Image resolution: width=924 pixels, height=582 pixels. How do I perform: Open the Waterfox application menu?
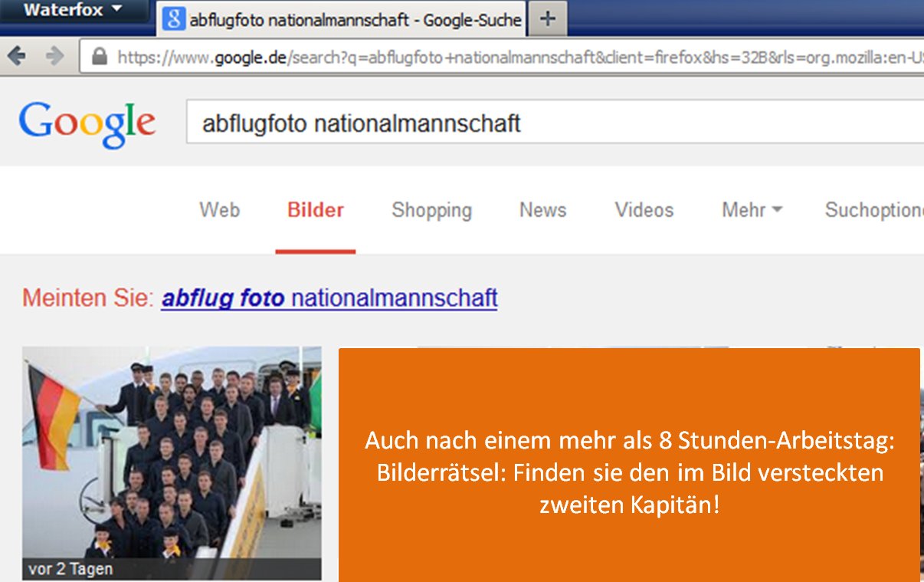coord(73,11)
